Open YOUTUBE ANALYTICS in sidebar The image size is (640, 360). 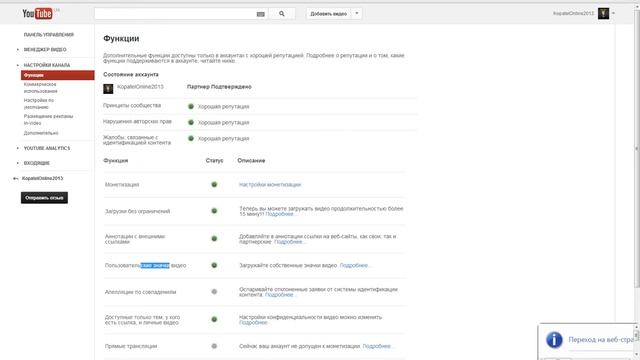[x=47, y=148]
